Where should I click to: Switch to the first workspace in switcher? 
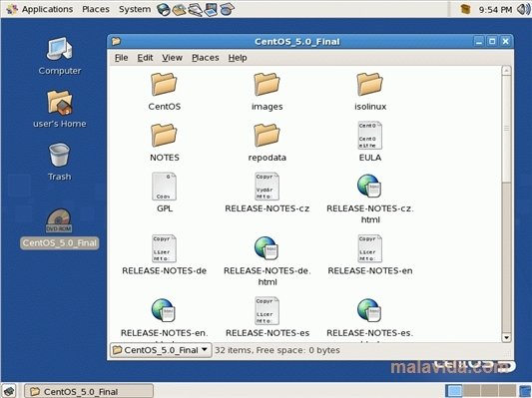tap(453, 391)
